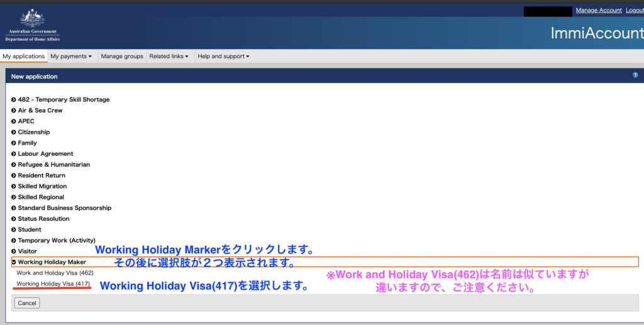Click the New application panel heading
The width and height of the screenshot is (644, 325).
[x=34, y=76]
